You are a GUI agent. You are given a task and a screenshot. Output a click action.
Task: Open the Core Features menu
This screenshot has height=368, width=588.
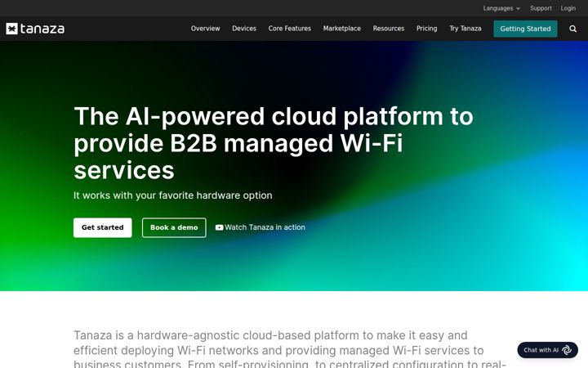(289, 29)
